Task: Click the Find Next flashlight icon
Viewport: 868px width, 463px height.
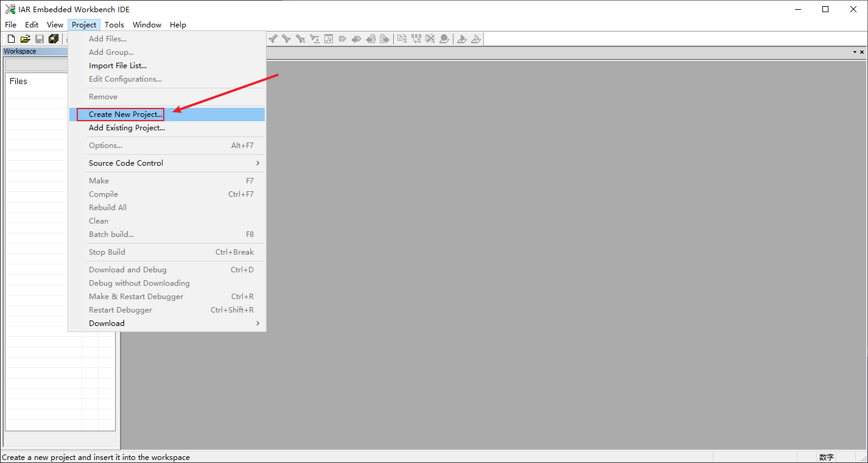Action: click(x=286, y=39)
